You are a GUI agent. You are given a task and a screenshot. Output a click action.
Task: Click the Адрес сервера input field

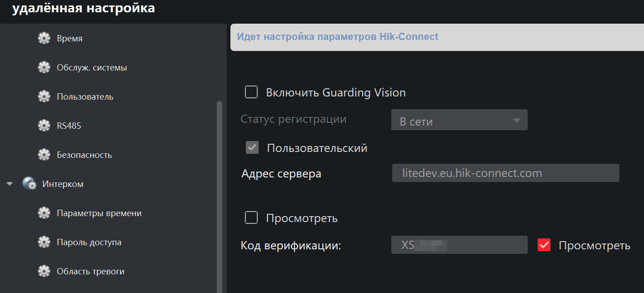(505, 173)
